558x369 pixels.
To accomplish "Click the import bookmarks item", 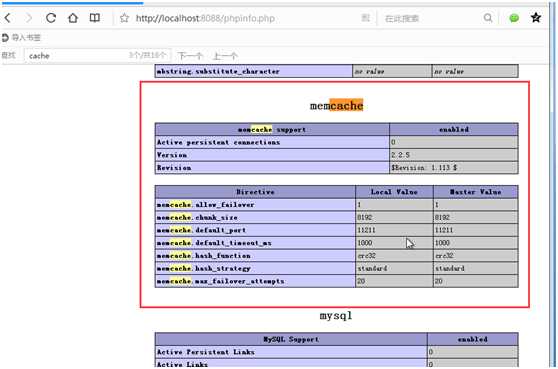I will 21,37.
